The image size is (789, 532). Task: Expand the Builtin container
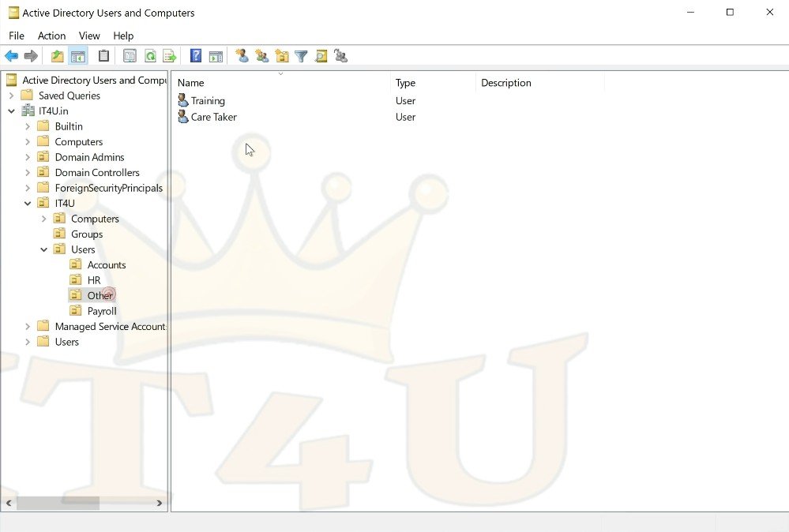28,126
